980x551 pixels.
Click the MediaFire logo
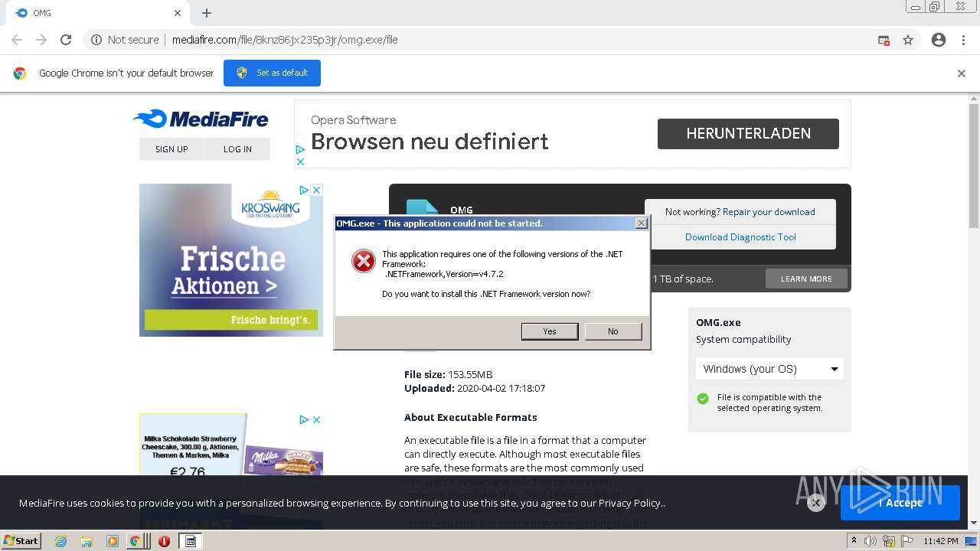201,119
